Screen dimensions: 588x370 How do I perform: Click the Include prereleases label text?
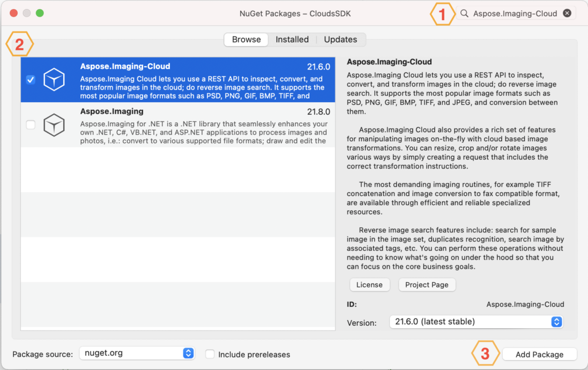tap(254, 355)
